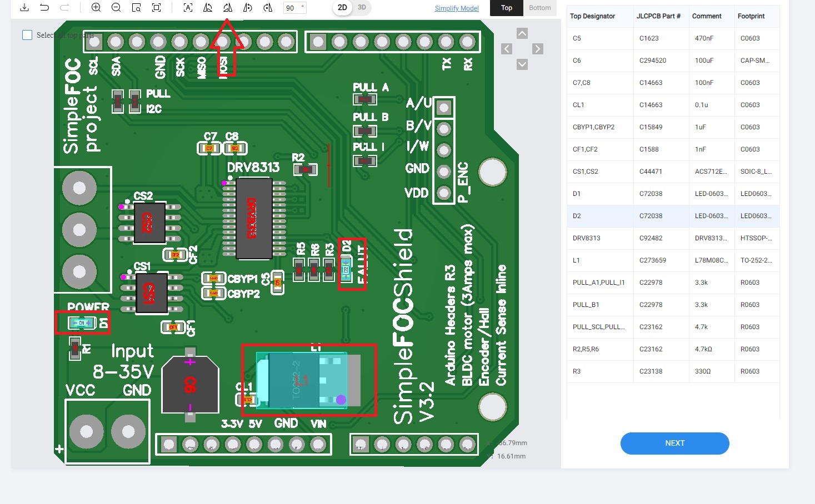Pan the board up with the up chevron
The width and height of the screenshot is (815, 504).
point(522,33)
